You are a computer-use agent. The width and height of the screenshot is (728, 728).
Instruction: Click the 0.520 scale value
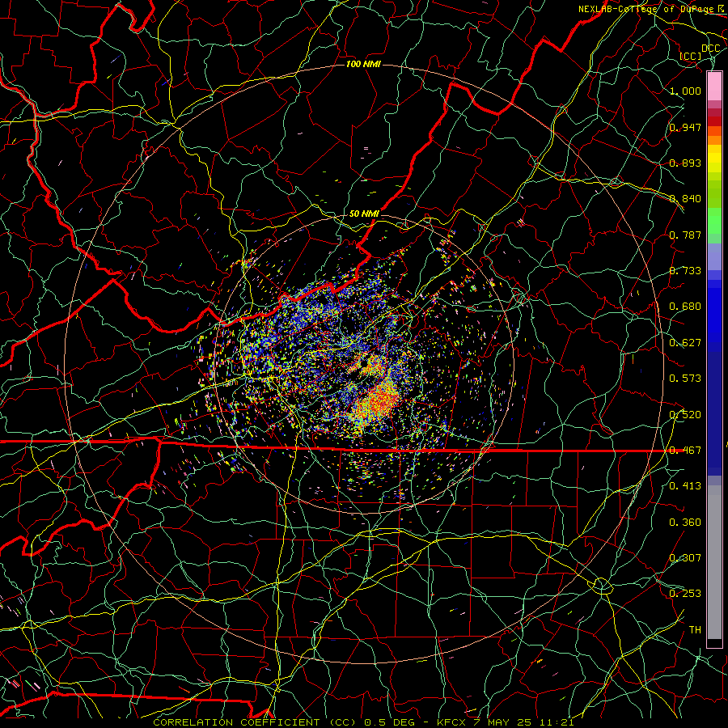pos(685,415)
